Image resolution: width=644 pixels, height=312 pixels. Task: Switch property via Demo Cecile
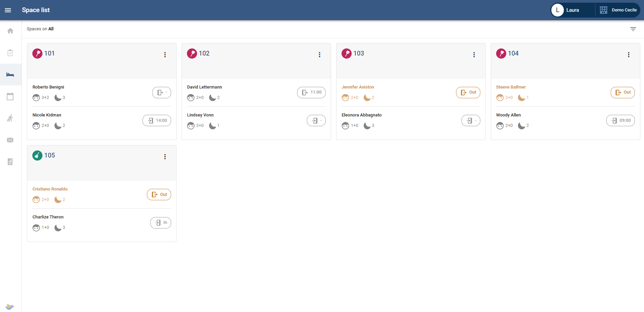(618, 10)
